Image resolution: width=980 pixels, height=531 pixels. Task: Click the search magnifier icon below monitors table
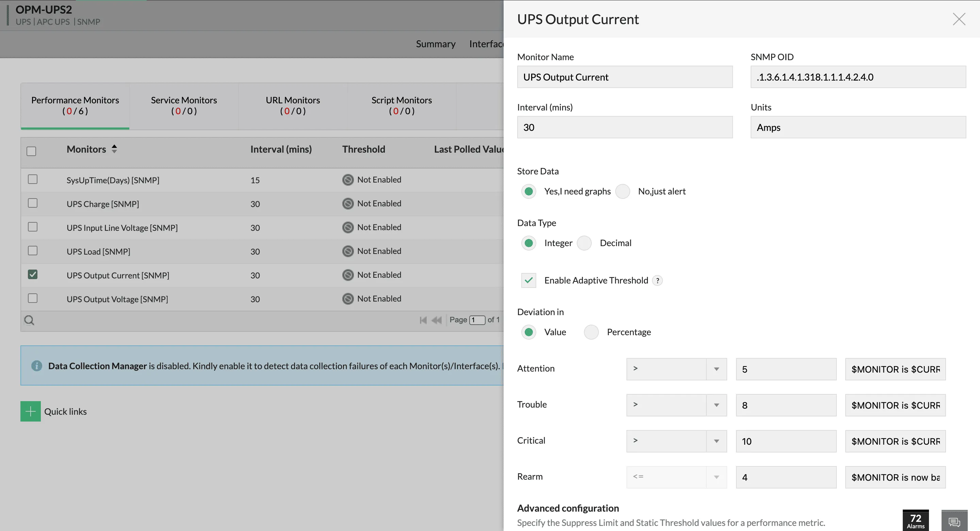[29, 321]
